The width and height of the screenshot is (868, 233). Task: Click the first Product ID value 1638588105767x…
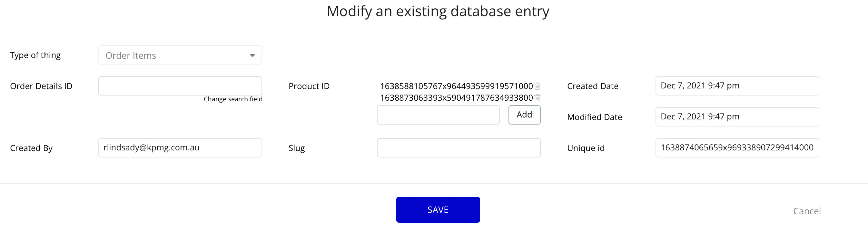tap(456, 86)
